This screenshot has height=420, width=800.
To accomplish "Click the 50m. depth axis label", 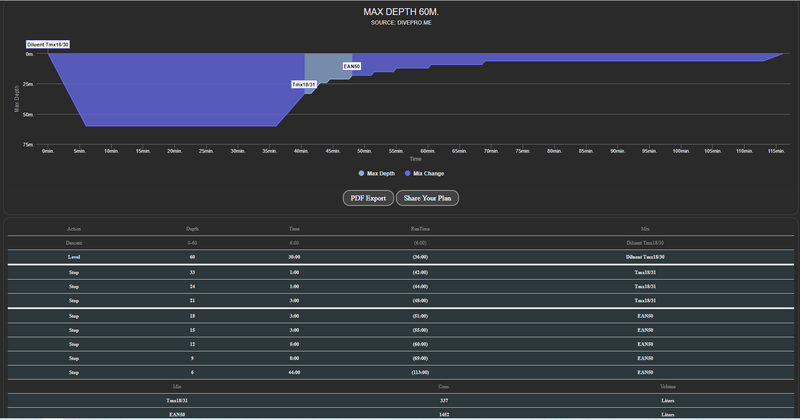I will (28, 115).
